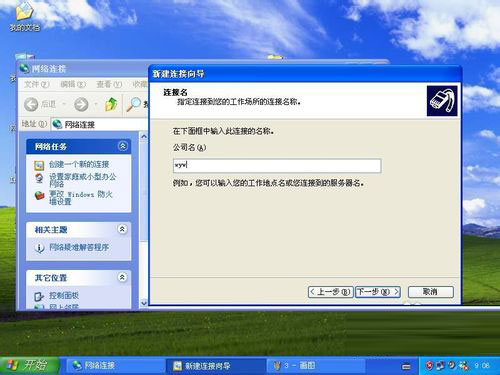This screenshot has height=375, width=500.
Task: Focus the 公司名 connection name field
Action: (x=277, y=166)
